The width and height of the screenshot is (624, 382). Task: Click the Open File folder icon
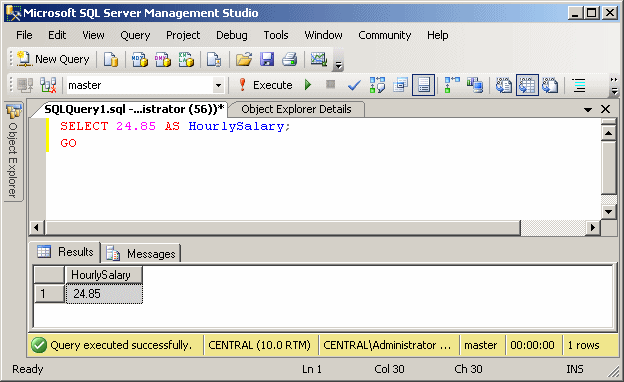244,59
